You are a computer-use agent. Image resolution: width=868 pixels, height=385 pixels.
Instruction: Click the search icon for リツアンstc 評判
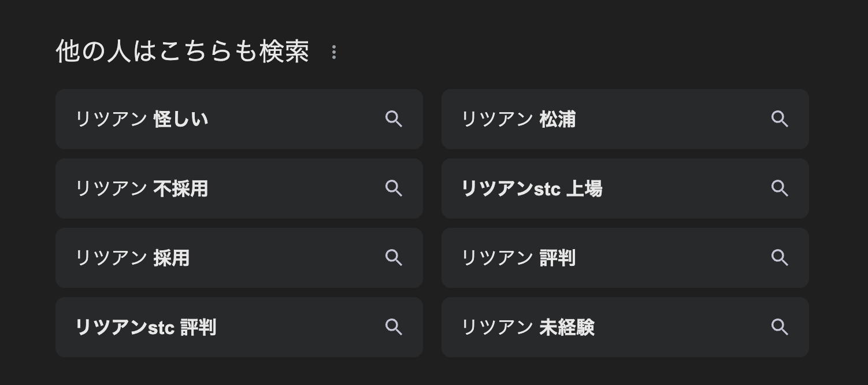pos(394,327)
